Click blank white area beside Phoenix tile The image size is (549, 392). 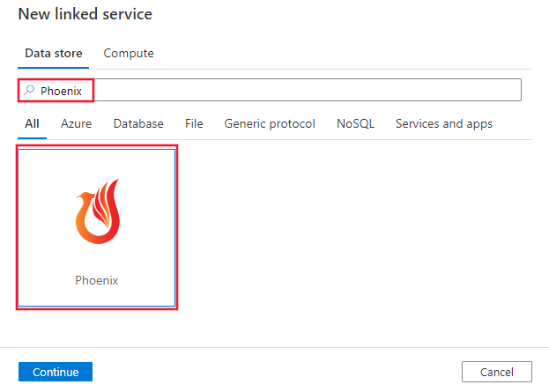(352, 229)
